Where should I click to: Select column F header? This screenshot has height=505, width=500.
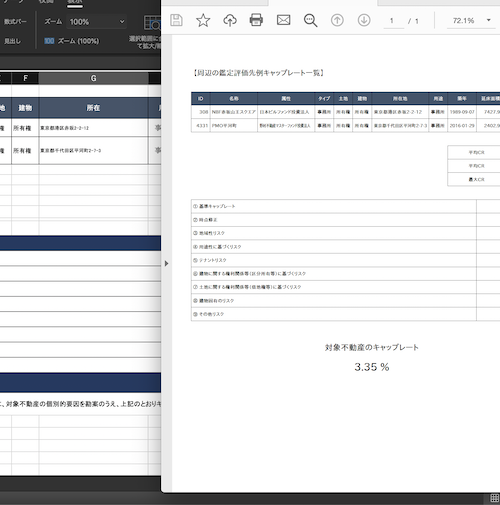pyautogui.click(x=25, y=78)
